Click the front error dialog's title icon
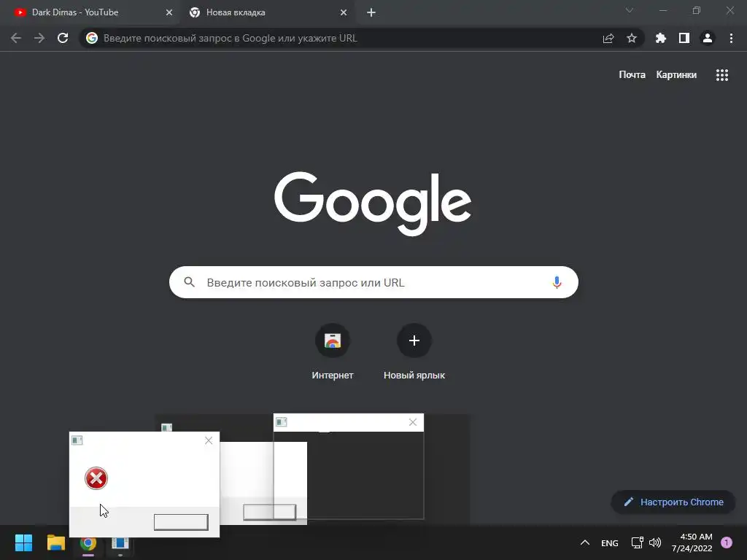The image size is (747, 560). 77,440
